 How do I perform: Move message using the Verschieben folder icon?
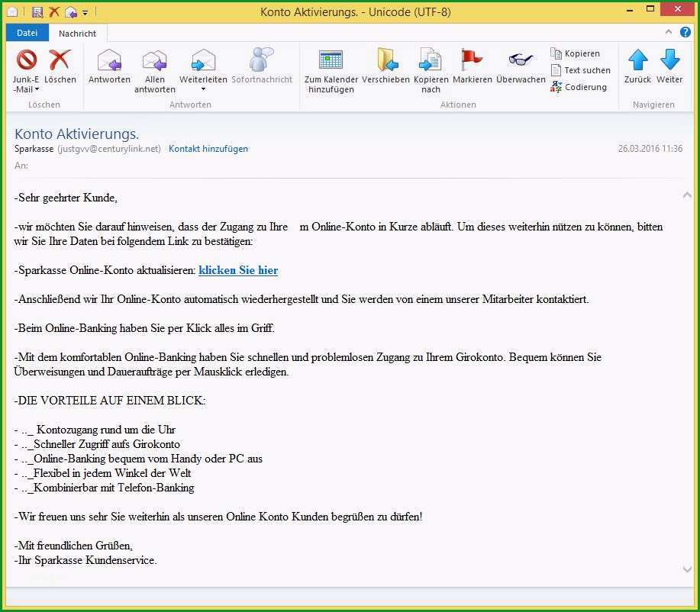point(385,66)
